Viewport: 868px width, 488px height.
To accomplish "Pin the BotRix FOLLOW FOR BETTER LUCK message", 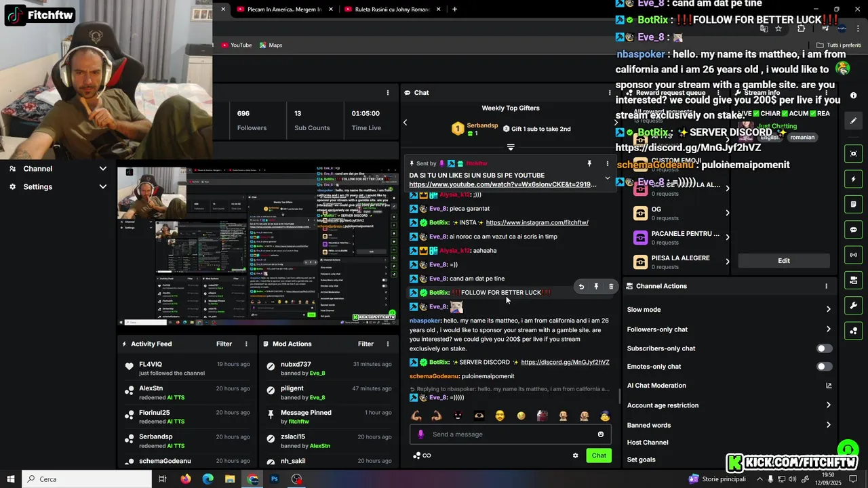I will [596, 287].
